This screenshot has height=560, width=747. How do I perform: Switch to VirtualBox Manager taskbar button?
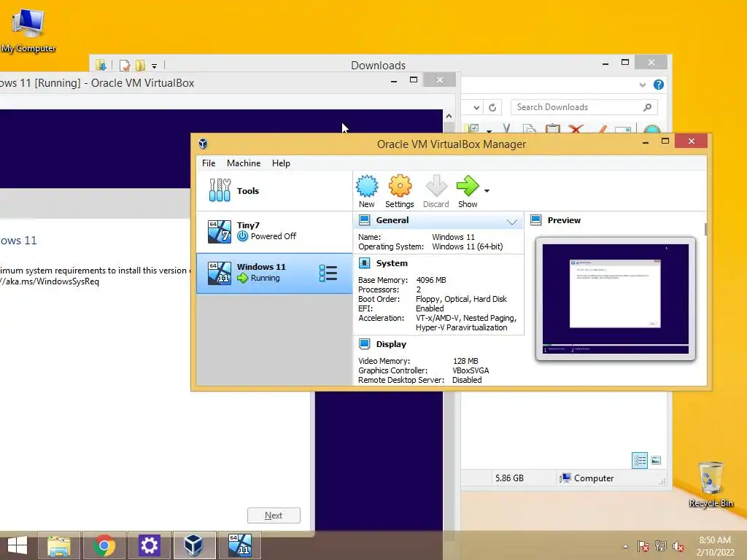point(194,545)
